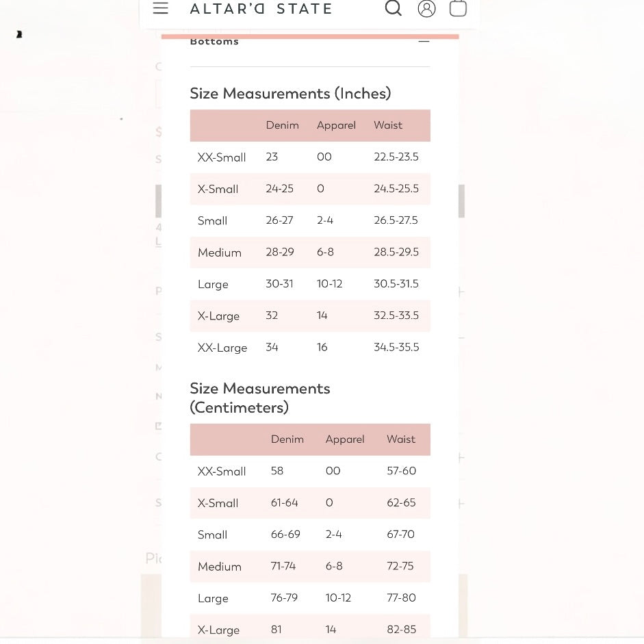Select Waist column header in centimeters table
The height and width of the screenshot is (644, 644).
(400, 439)
